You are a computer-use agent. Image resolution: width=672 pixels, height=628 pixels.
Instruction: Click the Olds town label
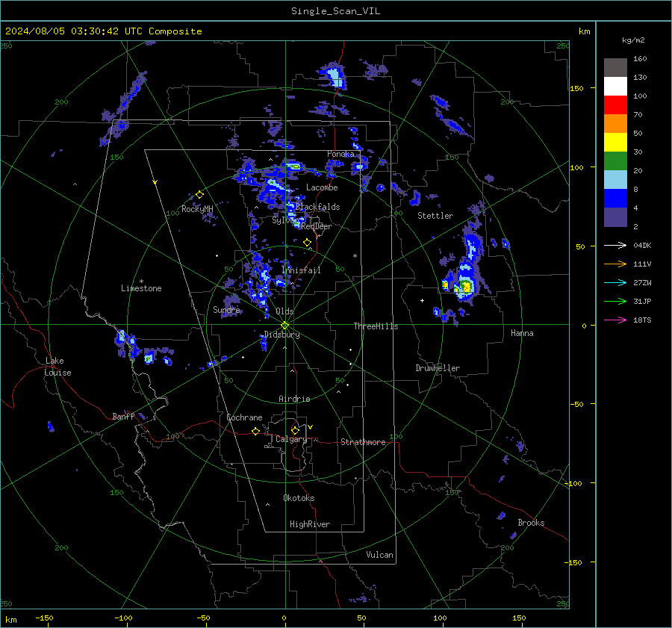[x=284, y=311]
